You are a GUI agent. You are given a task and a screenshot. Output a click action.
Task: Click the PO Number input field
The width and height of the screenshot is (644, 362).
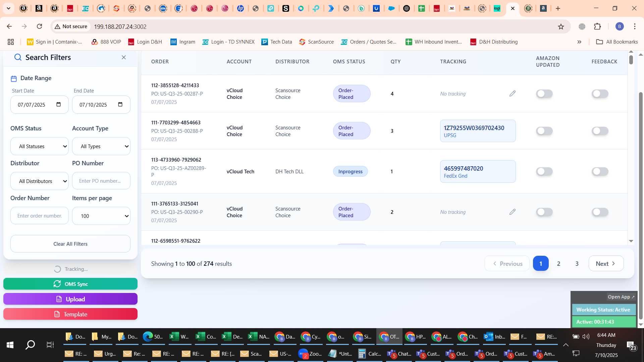click(101, 181)
